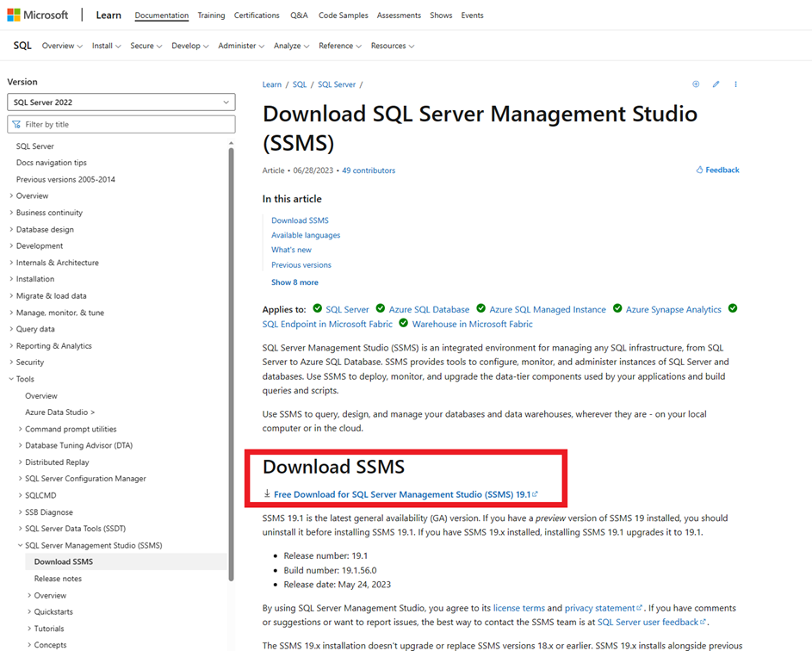Click the sidebar vertical scrollbar
Image resolution: width=812 pixels, height=651 pixels.
pyautogui.click(x=231, y=365)
